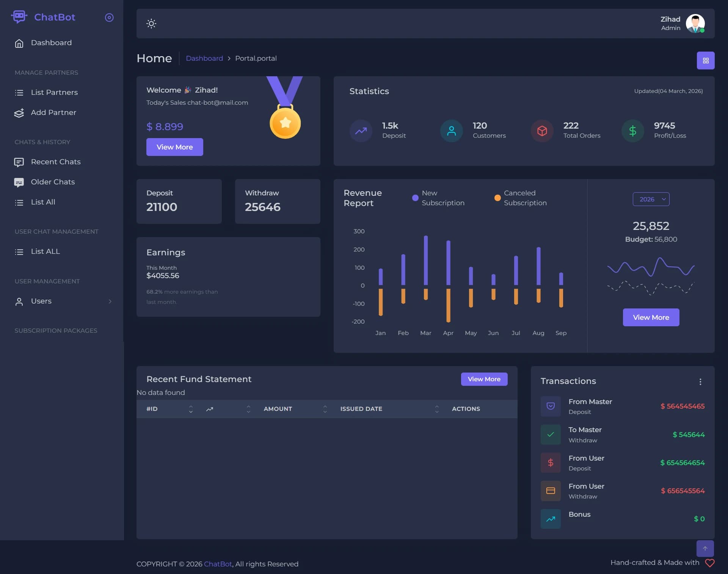Click the Profit/Loss dollar icon
The height and width of the screenshot is (574, 728).
(x=632, y=131)
